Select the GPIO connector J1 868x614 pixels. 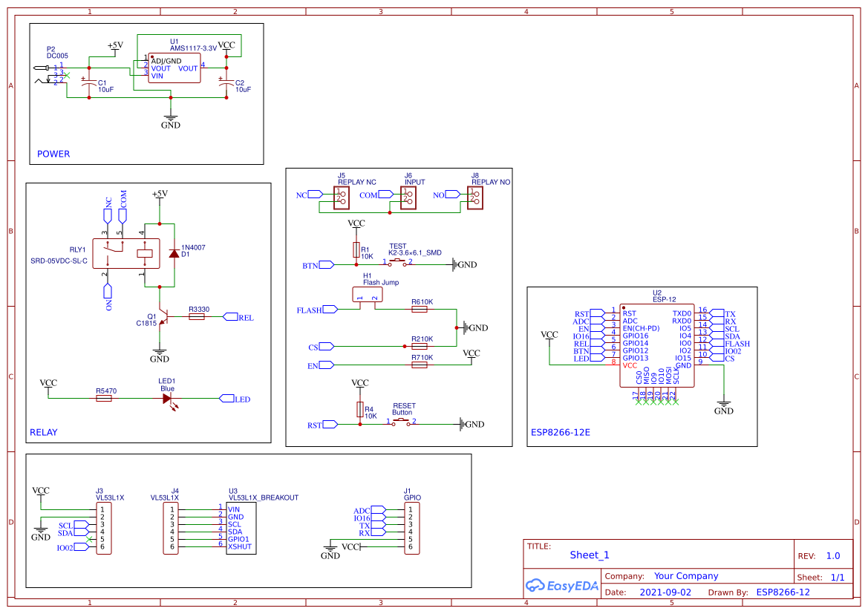pyautogui.click(x=411, y=529)
